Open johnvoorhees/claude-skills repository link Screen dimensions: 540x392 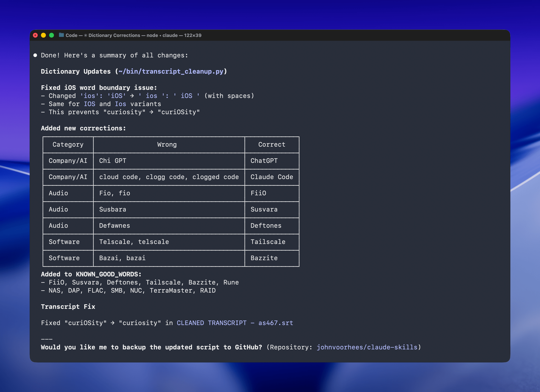pos(367,347)
